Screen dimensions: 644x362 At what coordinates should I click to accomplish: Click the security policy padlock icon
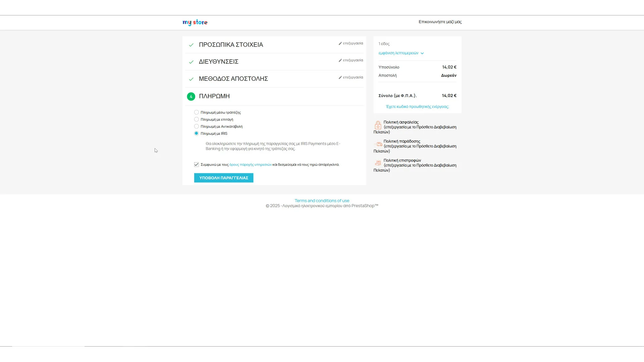click(x=378, y=125)
